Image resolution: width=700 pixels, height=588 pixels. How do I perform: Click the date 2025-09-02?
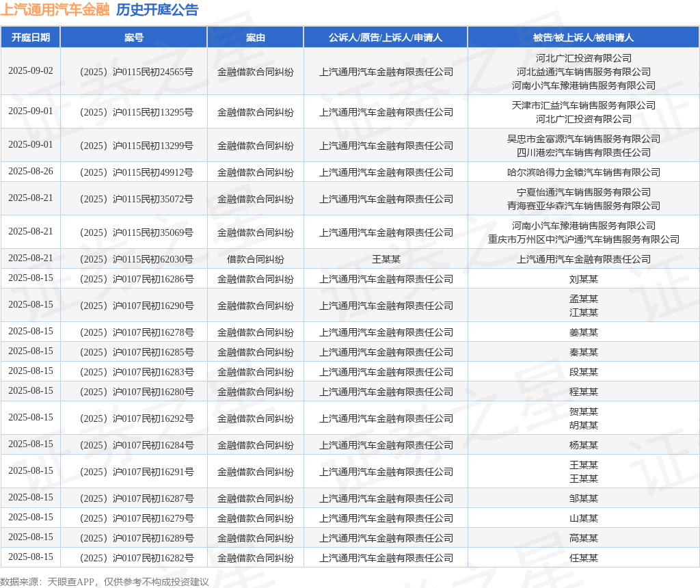tap(30, 71)
